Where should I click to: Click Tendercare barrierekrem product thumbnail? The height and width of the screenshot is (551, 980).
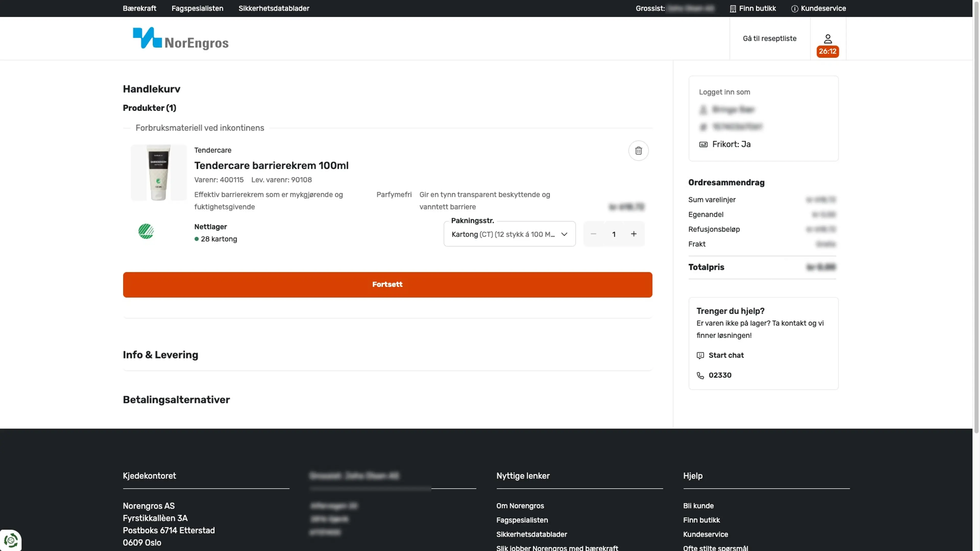click(159, 173)
